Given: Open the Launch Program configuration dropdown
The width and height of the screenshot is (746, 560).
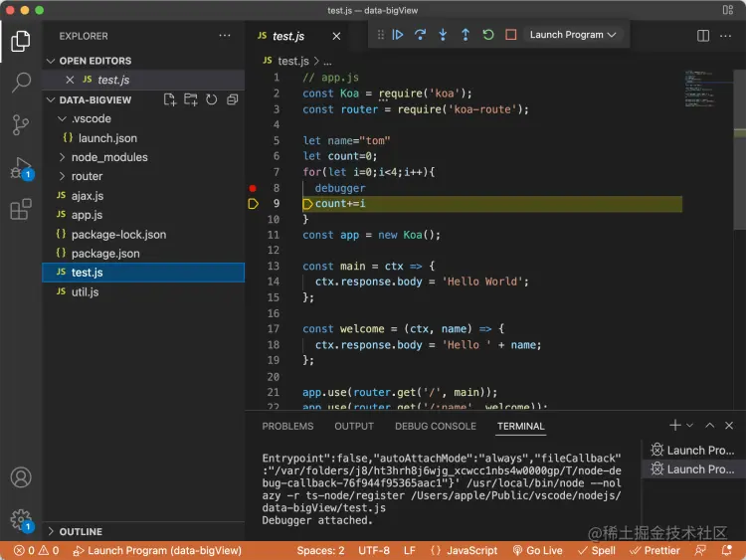Looking at the screenshot, I should click(573, 35).
